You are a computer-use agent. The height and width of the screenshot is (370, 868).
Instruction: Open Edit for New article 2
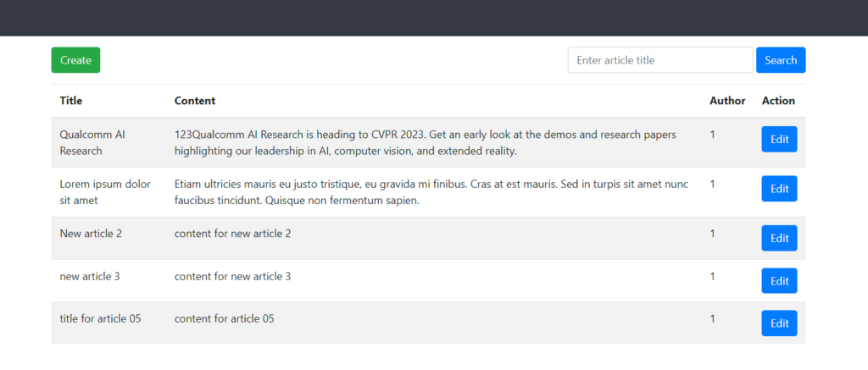click(x=779, y=238)
